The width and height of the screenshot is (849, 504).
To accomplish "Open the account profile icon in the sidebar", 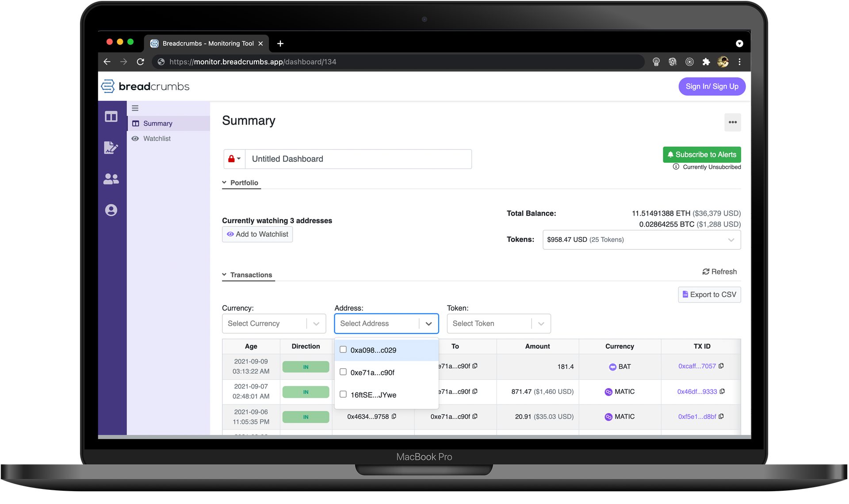I will [111, 210].
